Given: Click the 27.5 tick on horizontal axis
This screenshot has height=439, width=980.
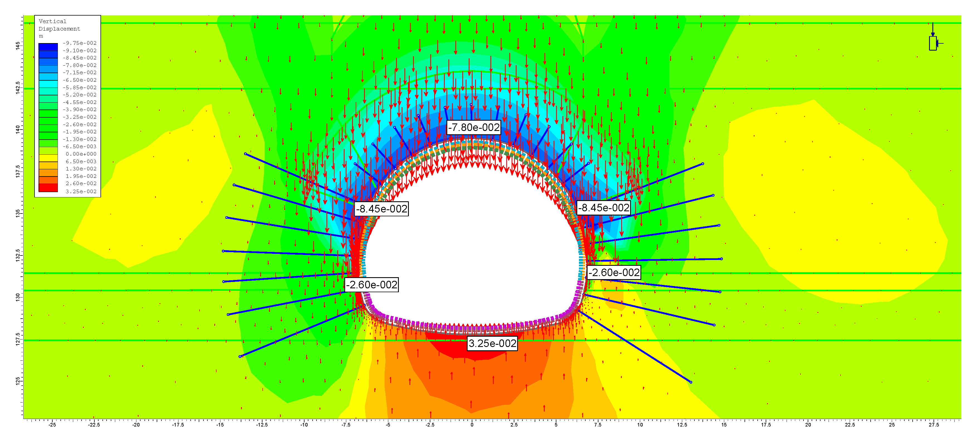Looking at the screenshot, I should [934, 425].
